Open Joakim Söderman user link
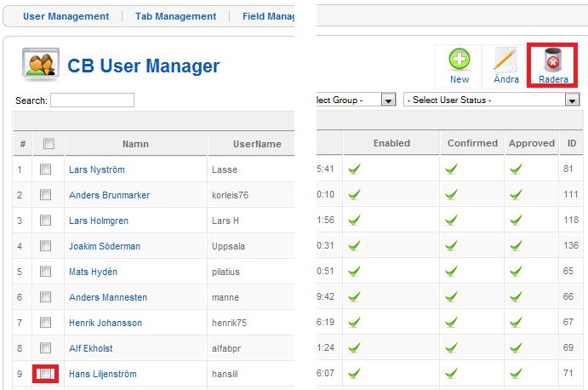Image resolution: width=588 pixels, height=390 pixels. coord(105,246)
